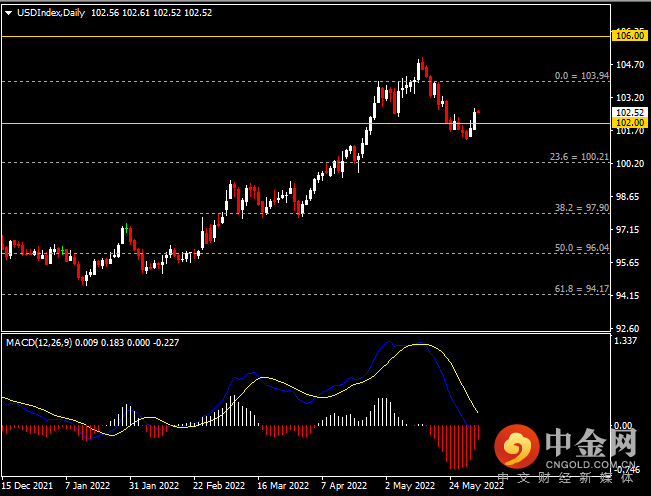This screenshot has width=651, height=496.
Task: Select MACD scale value 1.337
Action: (625, 341)
